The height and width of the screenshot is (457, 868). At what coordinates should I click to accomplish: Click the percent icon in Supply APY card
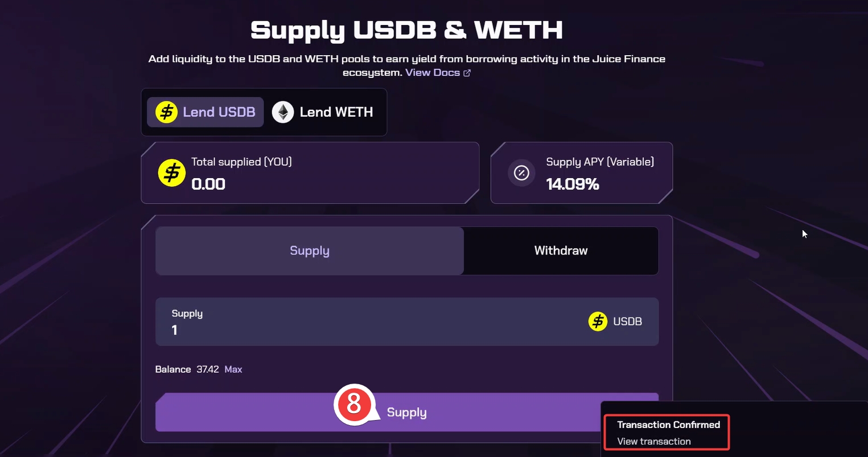click(x=521, y=173)
